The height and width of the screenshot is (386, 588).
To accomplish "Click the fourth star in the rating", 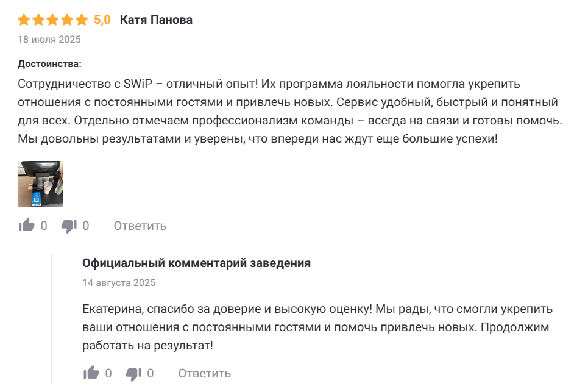I will (68, 20).
